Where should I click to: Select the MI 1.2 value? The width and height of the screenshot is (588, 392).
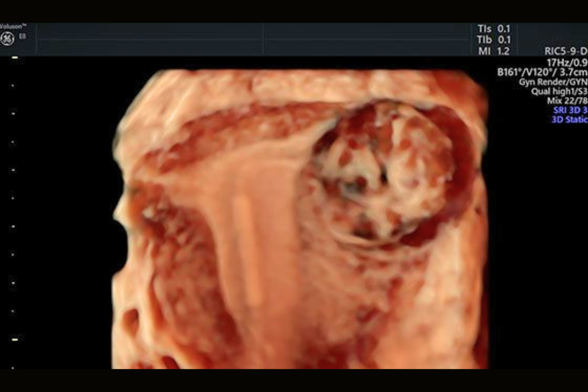tap(493, 51)
